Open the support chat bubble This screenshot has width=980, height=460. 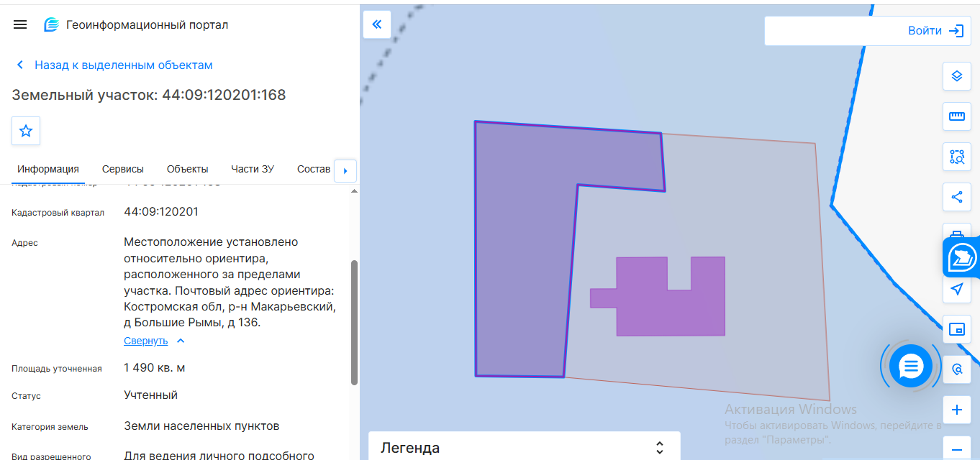coord(910,367)
